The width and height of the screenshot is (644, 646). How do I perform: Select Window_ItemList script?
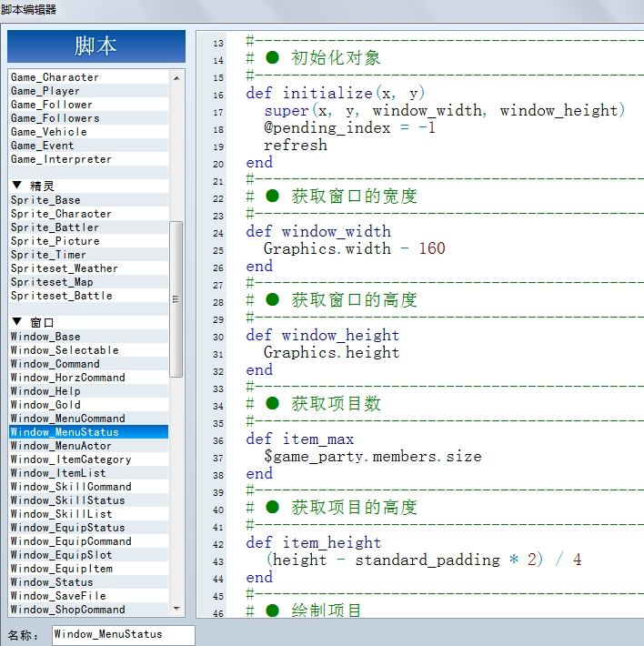point(88,472)
